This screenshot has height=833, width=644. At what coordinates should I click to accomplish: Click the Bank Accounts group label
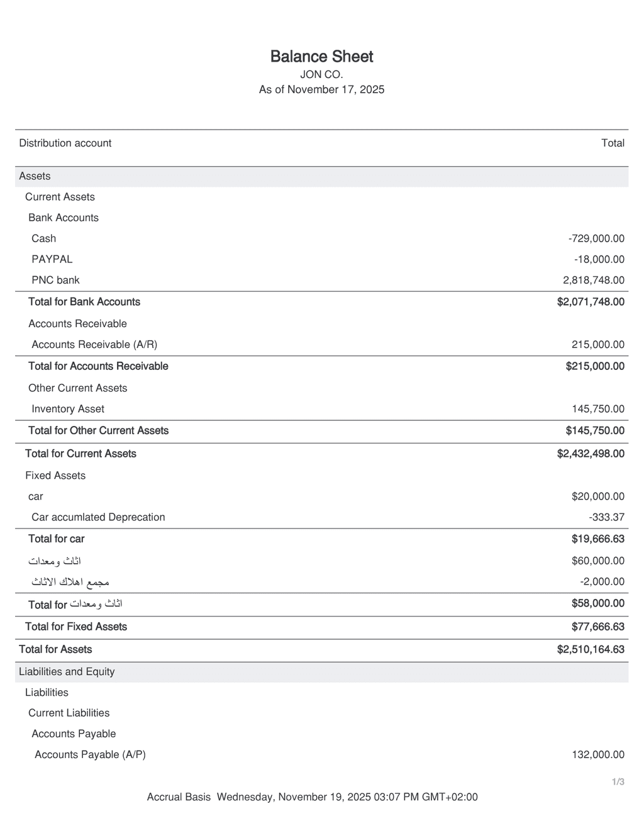[64, 218]
